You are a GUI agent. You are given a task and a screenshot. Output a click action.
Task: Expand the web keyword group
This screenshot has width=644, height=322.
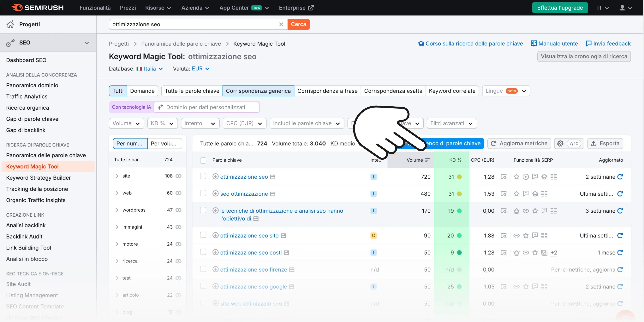pos(117,193)
